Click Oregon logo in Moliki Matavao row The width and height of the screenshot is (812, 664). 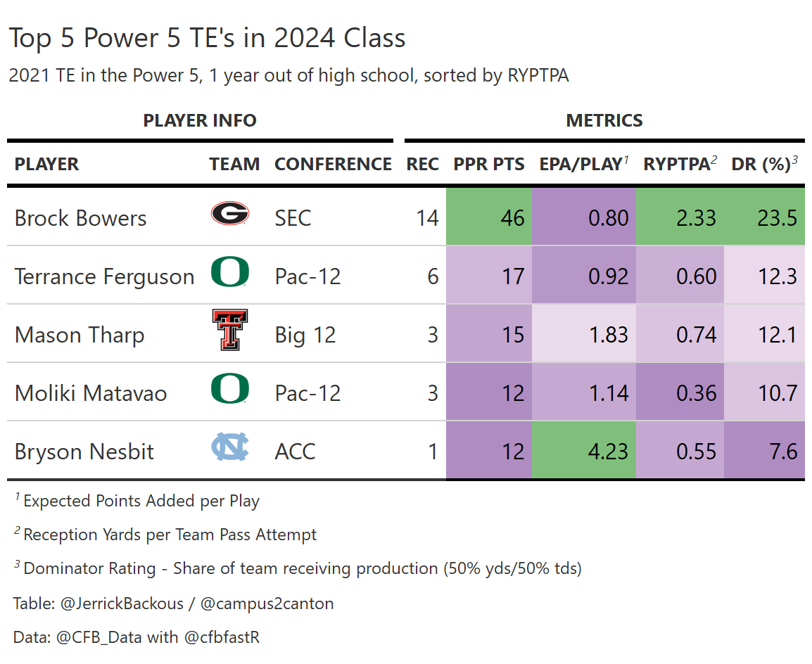click(x=229, y=389)
